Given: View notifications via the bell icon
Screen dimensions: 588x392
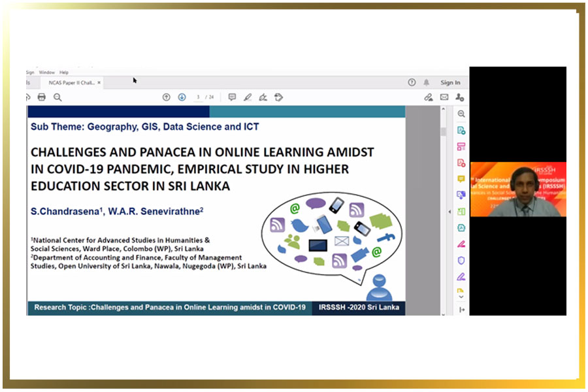Looking at the screenshot, I should 427,82.
